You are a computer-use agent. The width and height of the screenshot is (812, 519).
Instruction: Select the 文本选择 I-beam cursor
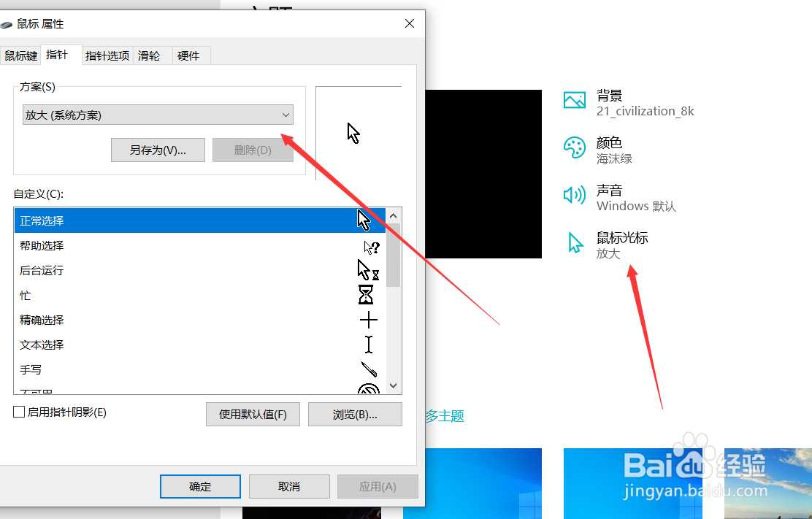pos(110,345)
